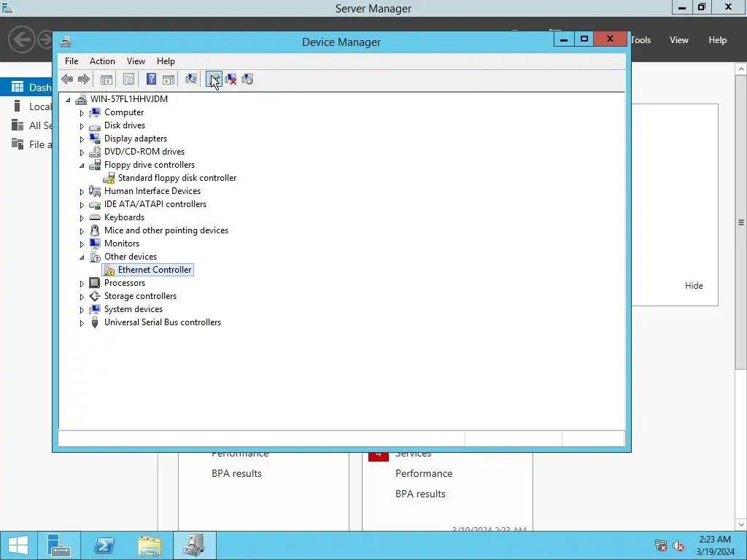Image resolution: width=747 pixels, height=560 pixels.
Task: Click Device Manager taskbar button
Action: tap(194, 545)
